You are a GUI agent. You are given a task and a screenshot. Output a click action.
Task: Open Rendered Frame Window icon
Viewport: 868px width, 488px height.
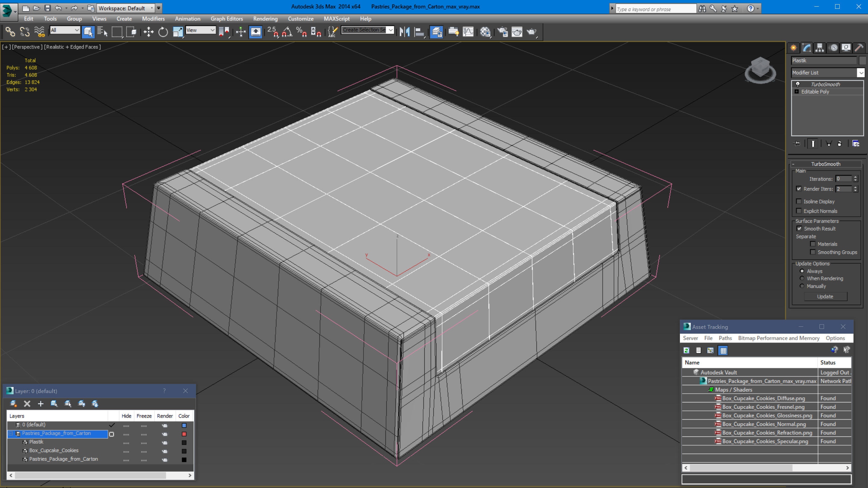click(517, 32)
